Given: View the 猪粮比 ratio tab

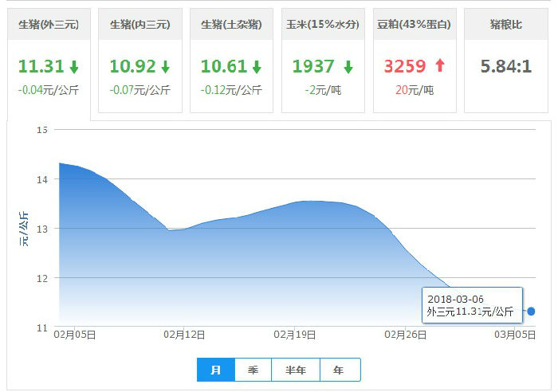Looking at the screenshot, I should click(x=506, y=25).
